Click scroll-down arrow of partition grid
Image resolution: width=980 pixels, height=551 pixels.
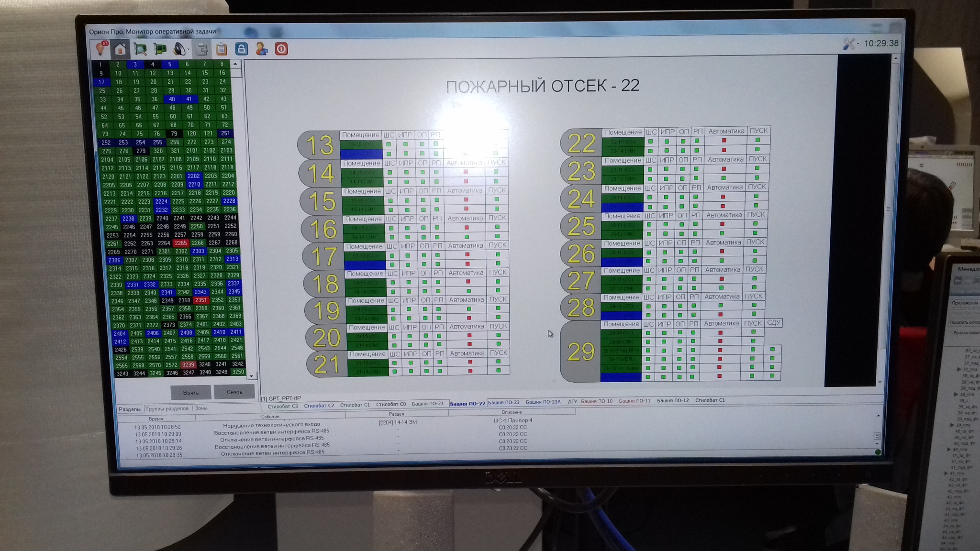[x=251, y=376]
